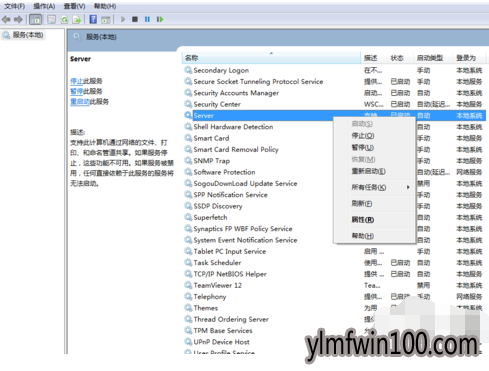Click the Stop service square icon
The image size is (489, 371).
[x=135, y=19]
